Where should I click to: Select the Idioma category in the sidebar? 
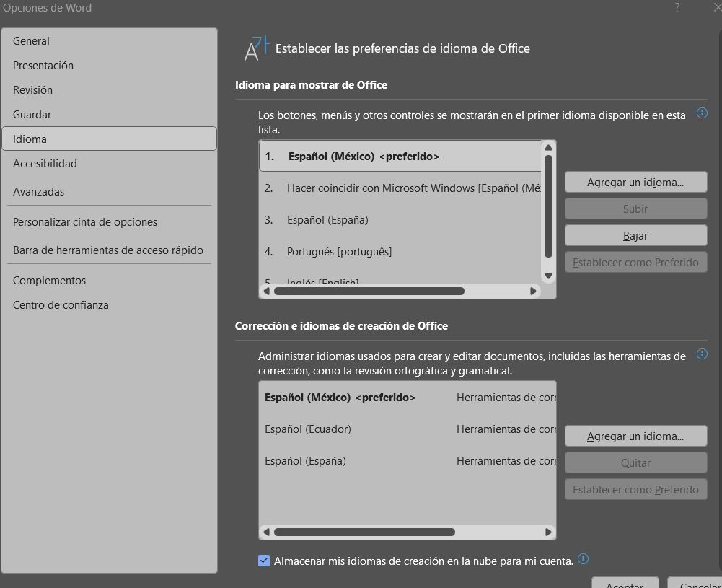click(109, 139)
